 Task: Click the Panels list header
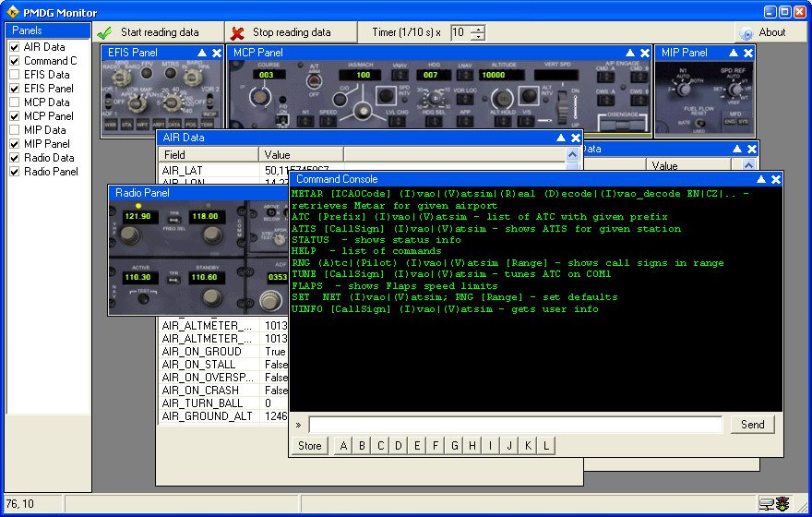coord(48,30)
